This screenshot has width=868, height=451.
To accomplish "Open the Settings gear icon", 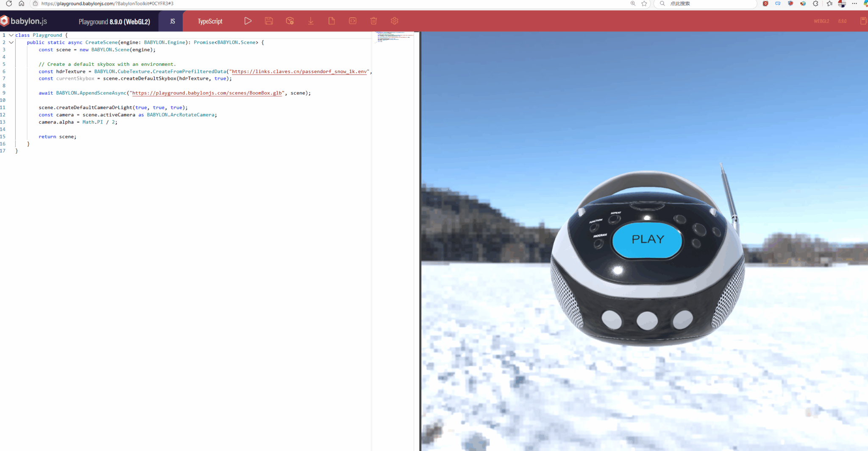I will 394,21.
